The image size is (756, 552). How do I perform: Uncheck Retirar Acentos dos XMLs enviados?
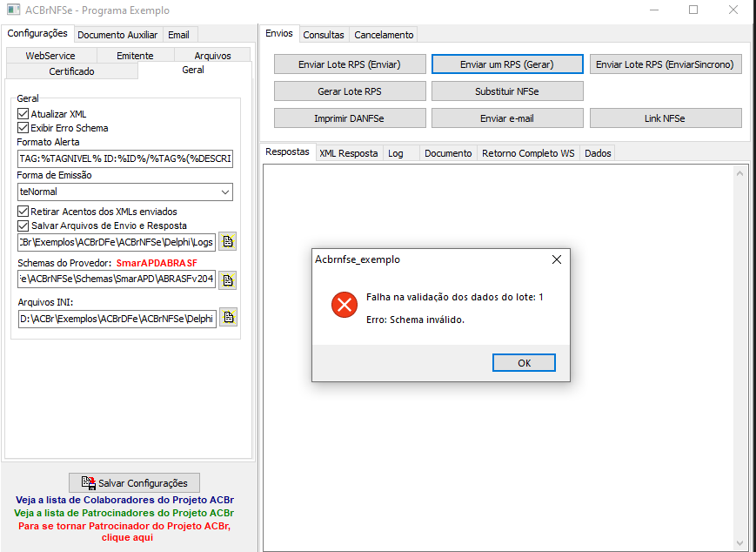(23, 212)
